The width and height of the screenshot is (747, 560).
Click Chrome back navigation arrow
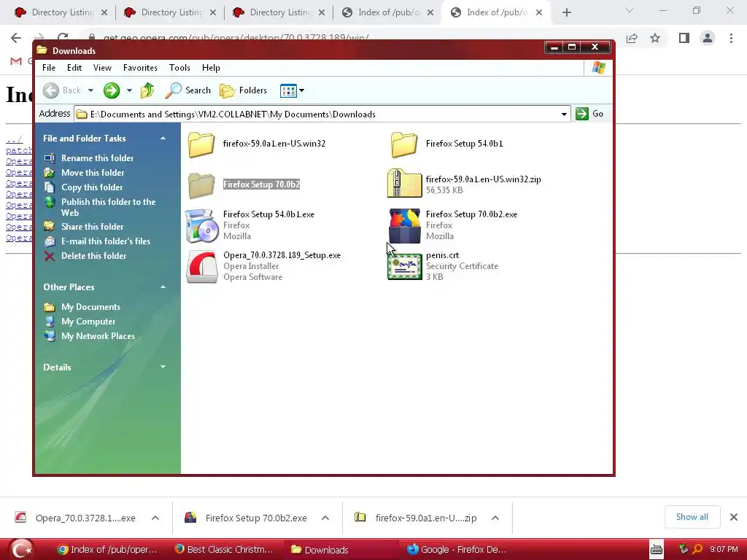pyautogui.click(x=16, y=38)
